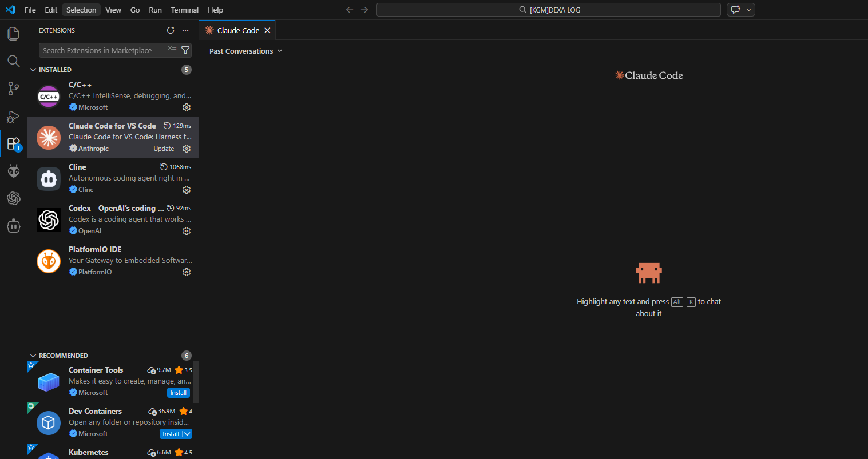Click the recommended extensions count badge 6
Screen dimensions: 868x459
[x=187, y=356]
